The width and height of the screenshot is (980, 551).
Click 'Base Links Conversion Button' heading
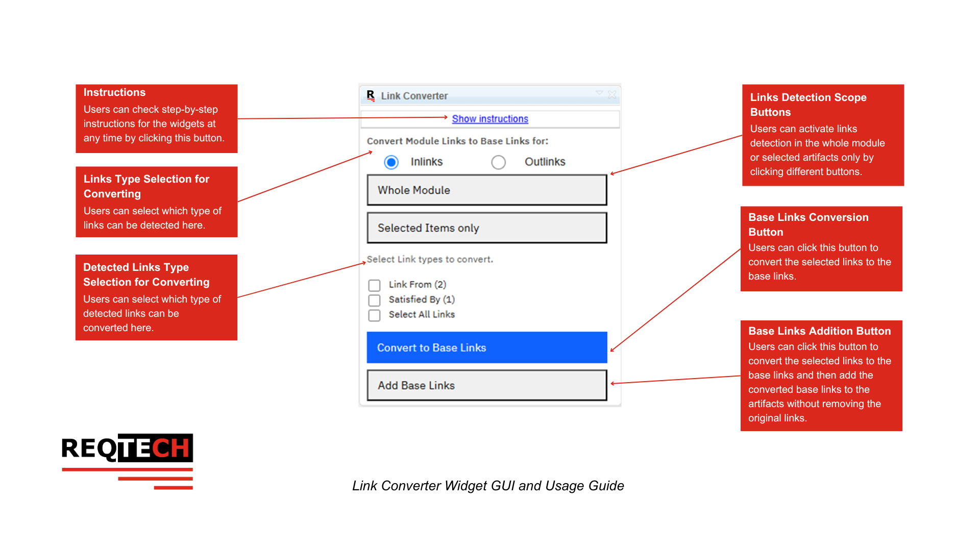(x=808, y=224)
